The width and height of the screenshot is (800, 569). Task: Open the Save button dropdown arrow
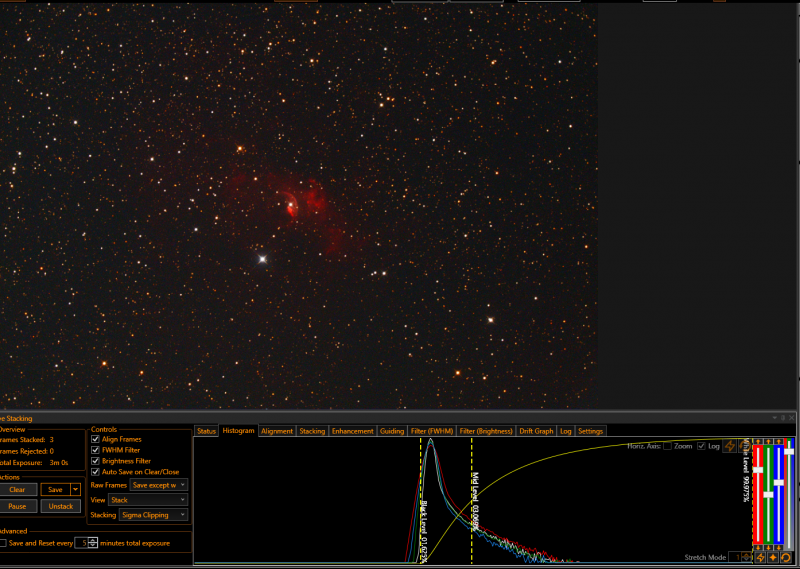(x=76, y=489)
